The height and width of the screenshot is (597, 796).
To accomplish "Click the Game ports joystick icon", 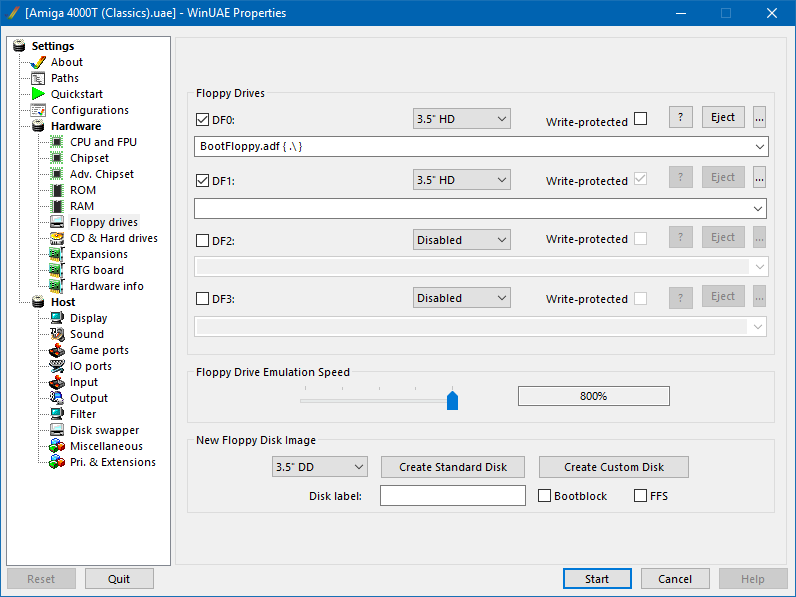I will (57, 350).
